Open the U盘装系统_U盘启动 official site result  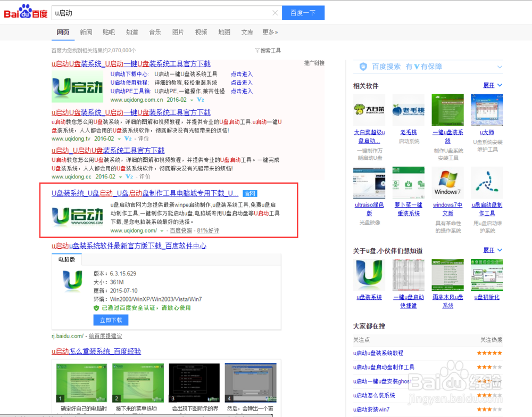(145, 193)
